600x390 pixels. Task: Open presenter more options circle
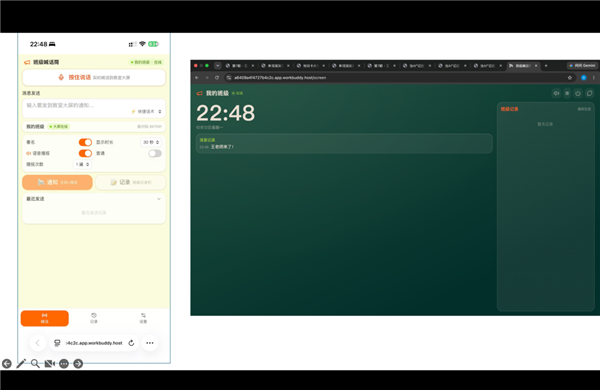[64, 364]
